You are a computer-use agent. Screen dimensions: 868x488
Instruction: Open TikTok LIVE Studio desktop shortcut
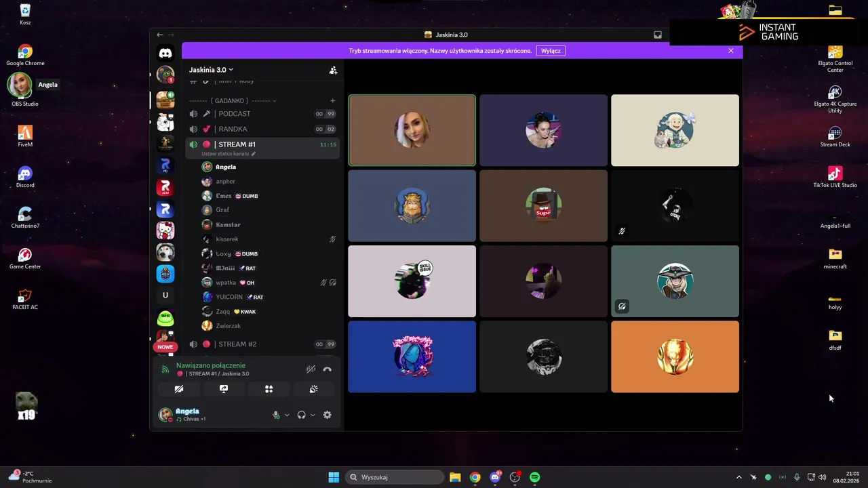[835, 178]
